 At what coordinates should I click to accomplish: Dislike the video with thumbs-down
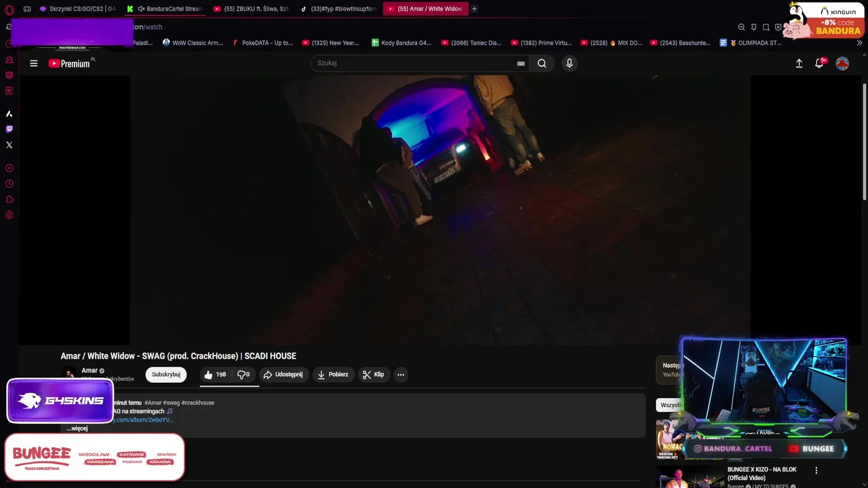pyautogui.click(x=243, y=374)
